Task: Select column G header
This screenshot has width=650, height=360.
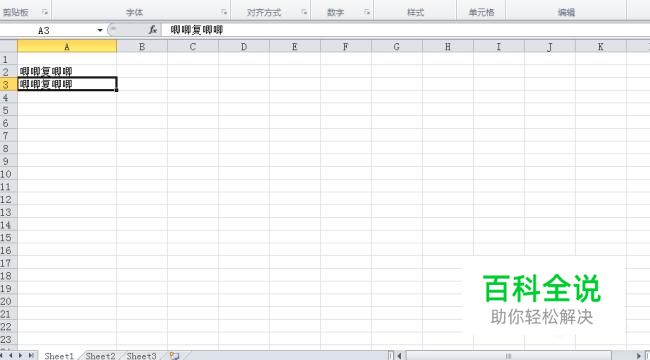Action: coord(397,46)
